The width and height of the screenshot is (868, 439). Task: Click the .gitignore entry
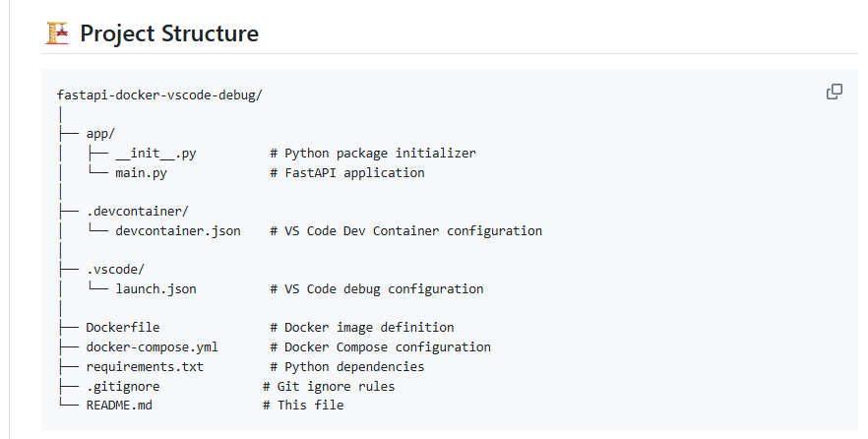click(x=122, y=386)
